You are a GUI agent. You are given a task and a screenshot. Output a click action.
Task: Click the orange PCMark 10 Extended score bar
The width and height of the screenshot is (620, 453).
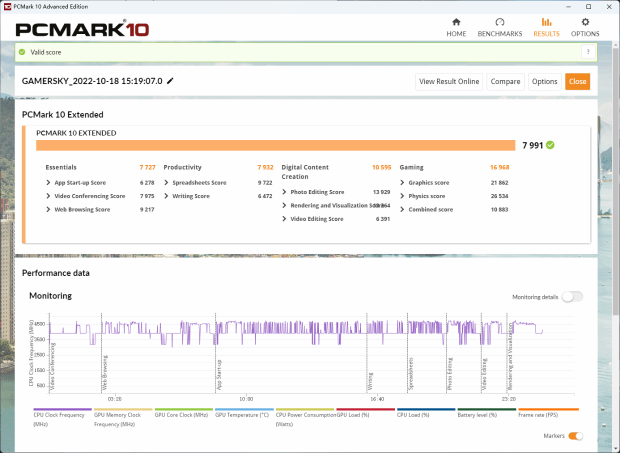coord(276,145)
